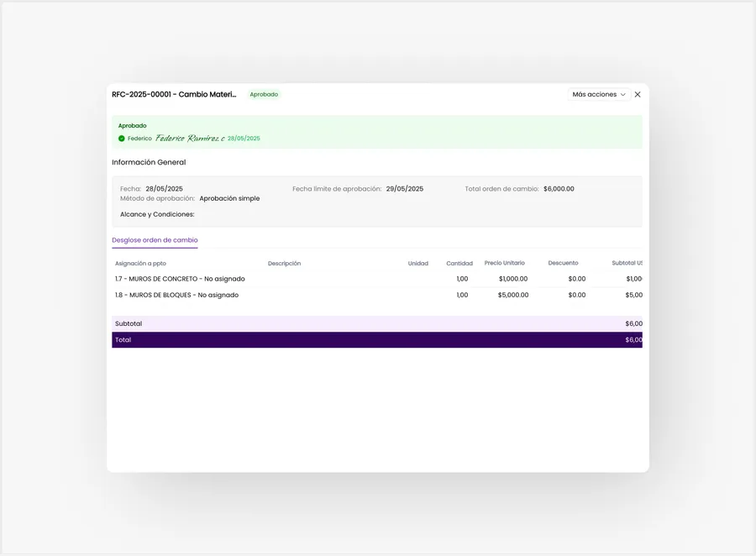Click the Unidad column header
The width and height of the screenshot is (756, 556).
pos(418,263)
